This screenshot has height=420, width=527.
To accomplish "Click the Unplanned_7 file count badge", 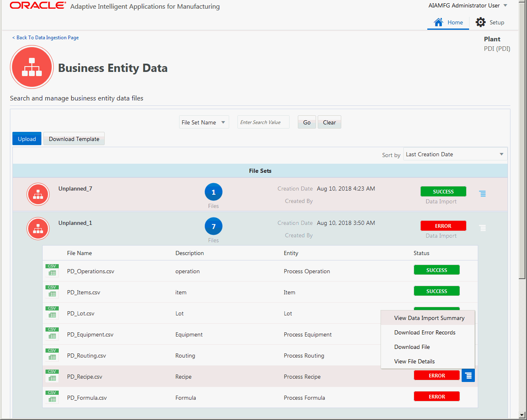I will [x=213, y=192].
